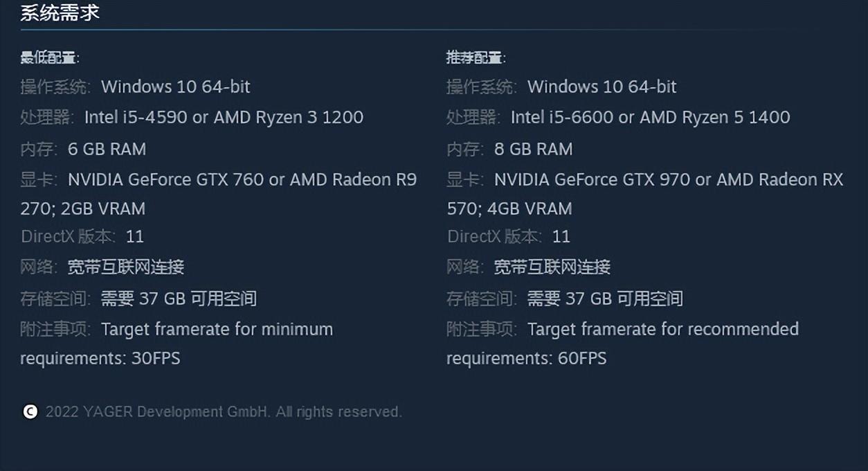Click the 8 GB RAM recommended memory value
This screenshot has height=471, width=868.
(533, 149)
